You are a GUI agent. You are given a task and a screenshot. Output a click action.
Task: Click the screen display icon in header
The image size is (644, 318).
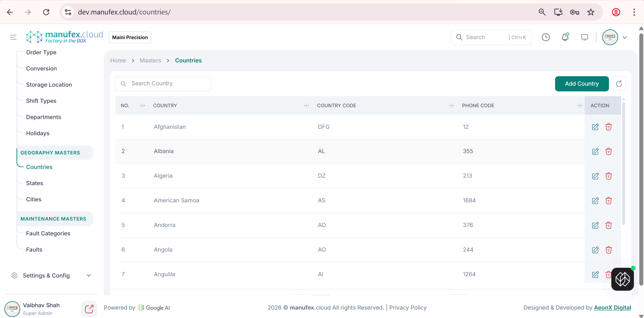coord(585,37)
